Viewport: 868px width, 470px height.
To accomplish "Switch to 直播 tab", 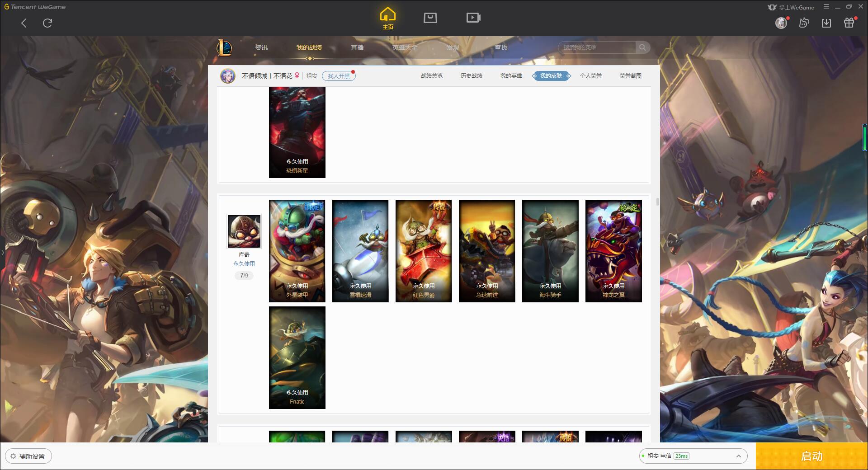I will [357, 47].
